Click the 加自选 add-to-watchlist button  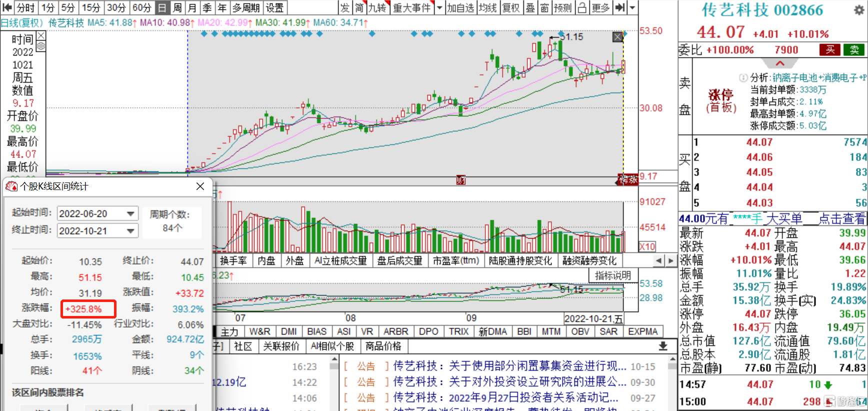pyautogui.click(x=460, y=7)
